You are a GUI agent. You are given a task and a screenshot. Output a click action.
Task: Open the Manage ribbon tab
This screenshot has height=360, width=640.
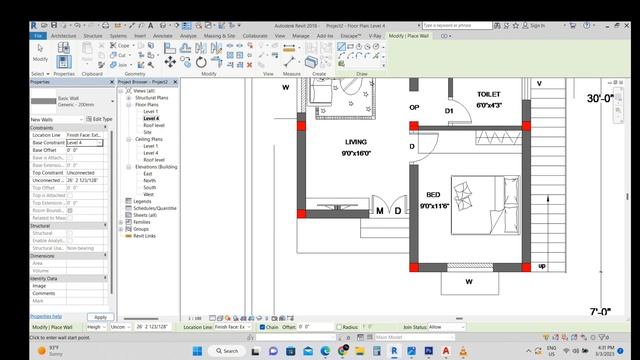(x=301, y=36)
